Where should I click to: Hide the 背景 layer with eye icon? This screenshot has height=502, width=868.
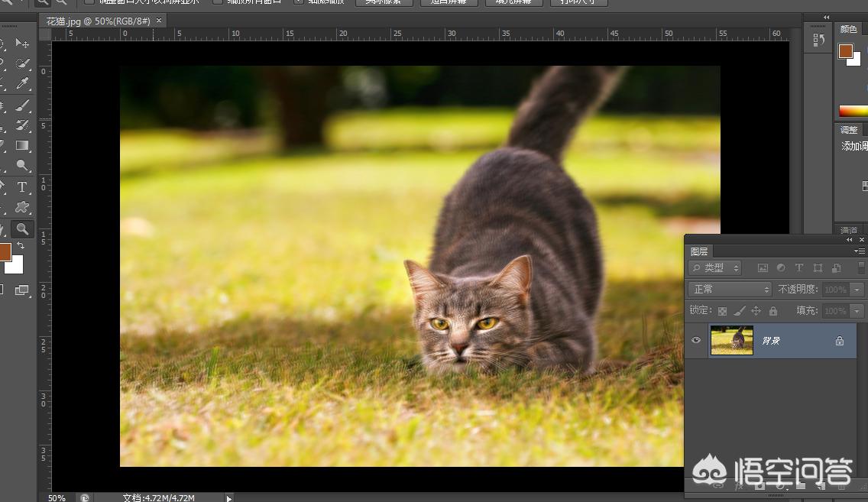695,341
